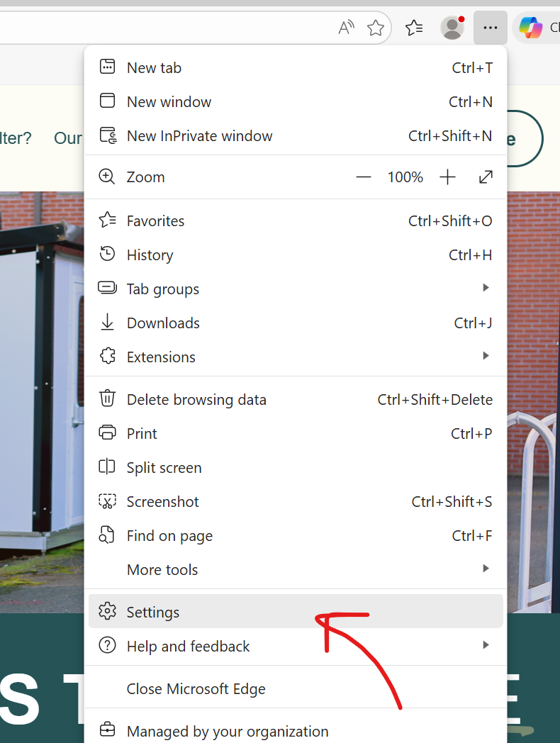Click the New tab icon
The image size is (560, 743).
pyautogui.click(x=107, y=67)
